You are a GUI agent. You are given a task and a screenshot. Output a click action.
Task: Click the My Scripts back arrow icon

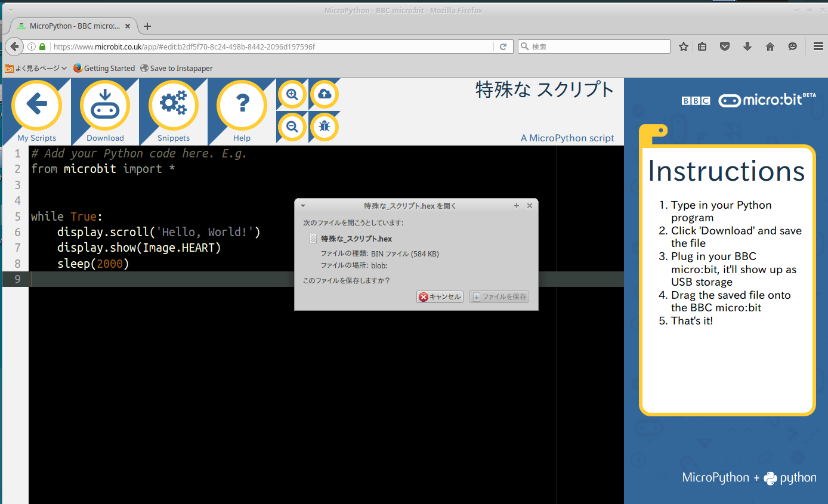click(x=36, y=105)
